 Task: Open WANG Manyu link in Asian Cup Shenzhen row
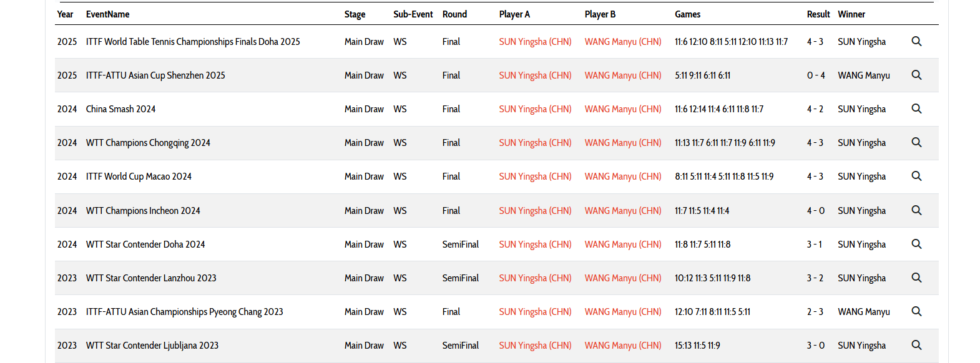623,75
